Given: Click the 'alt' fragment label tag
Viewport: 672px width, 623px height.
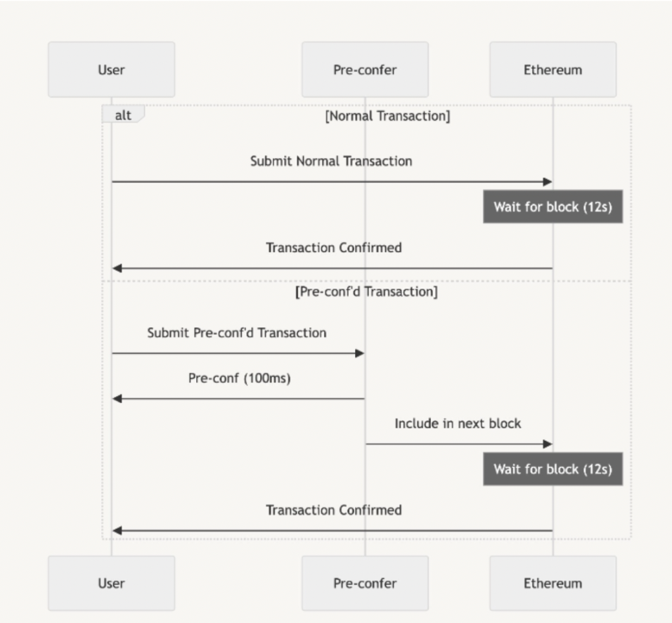Looking at the screenshot, I should (123, 116).
